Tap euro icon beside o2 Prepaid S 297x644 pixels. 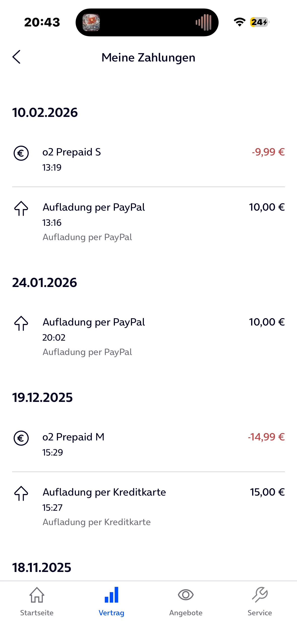click(21, 153)
